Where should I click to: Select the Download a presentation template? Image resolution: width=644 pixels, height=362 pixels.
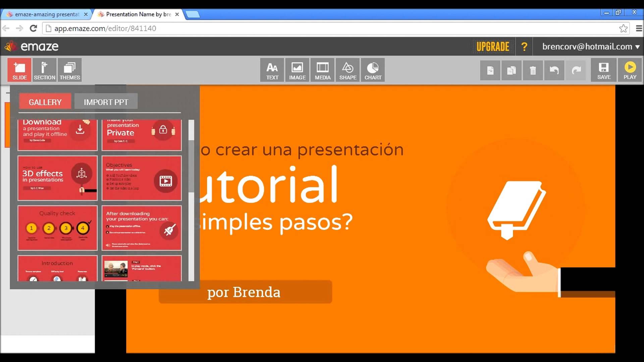(x=57, y=135)
